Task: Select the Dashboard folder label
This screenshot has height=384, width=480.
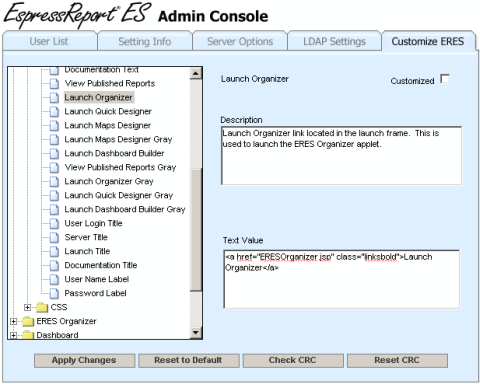Action: 58,335
